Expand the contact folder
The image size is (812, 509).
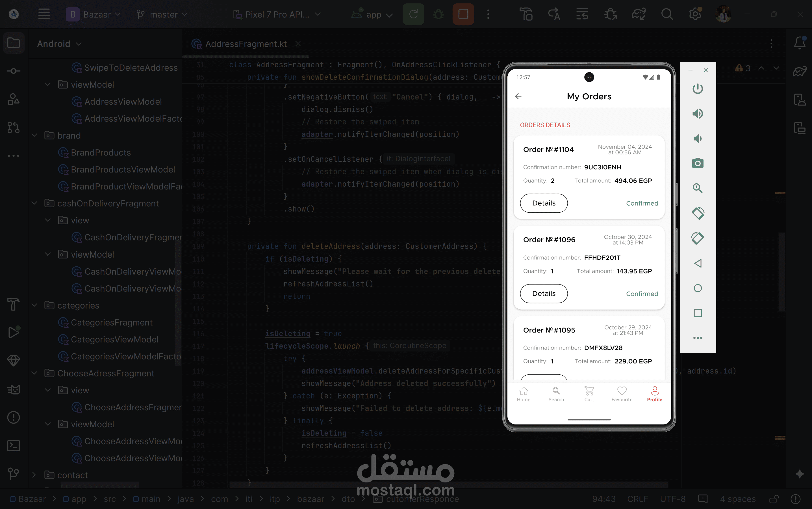34,475
